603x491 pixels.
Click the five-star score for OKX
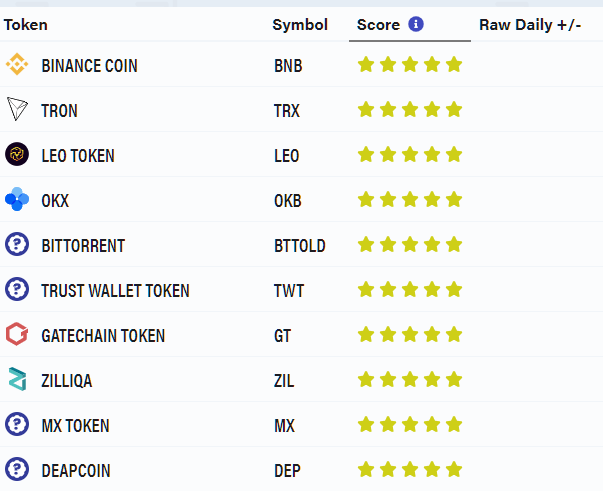coord(410,199)
